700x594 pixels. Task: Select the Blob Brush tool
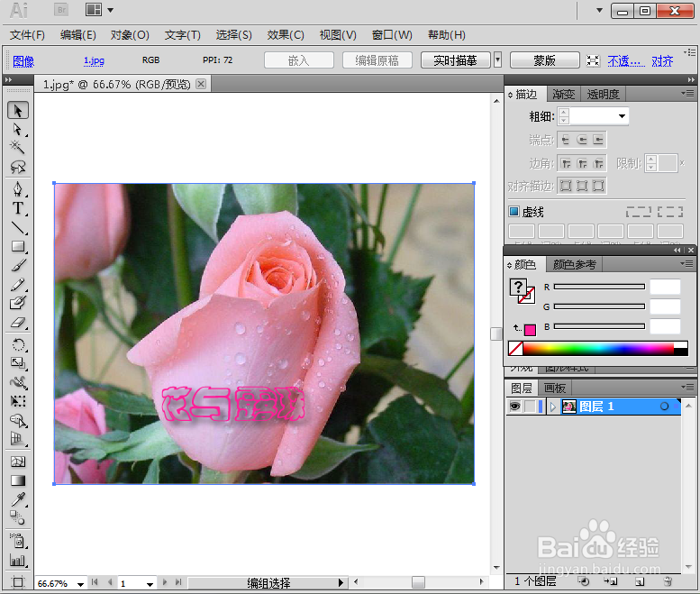tap(18, 303)
